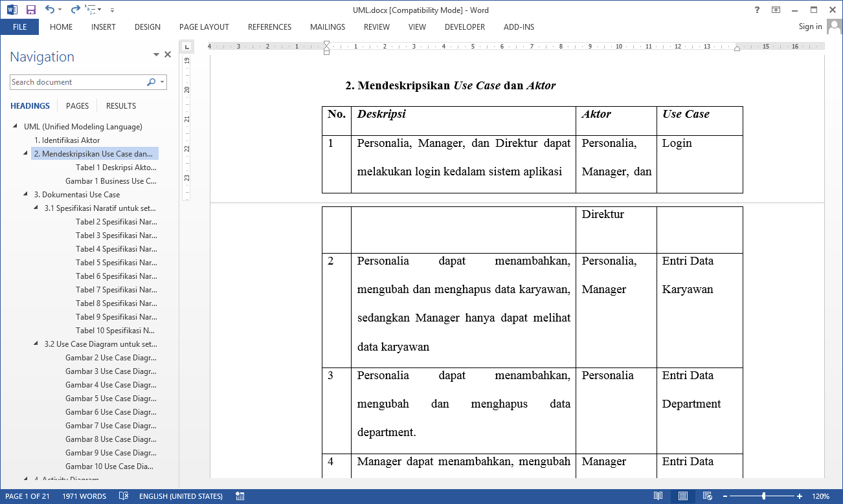Viewport: 843px width, 504px height.
Task: Toggle Print Layout view button
Action: 682,496
